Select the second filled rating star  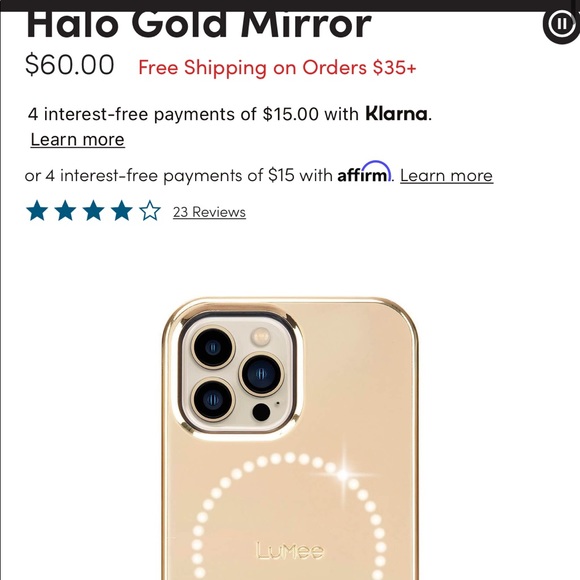[x=65, y=211]
